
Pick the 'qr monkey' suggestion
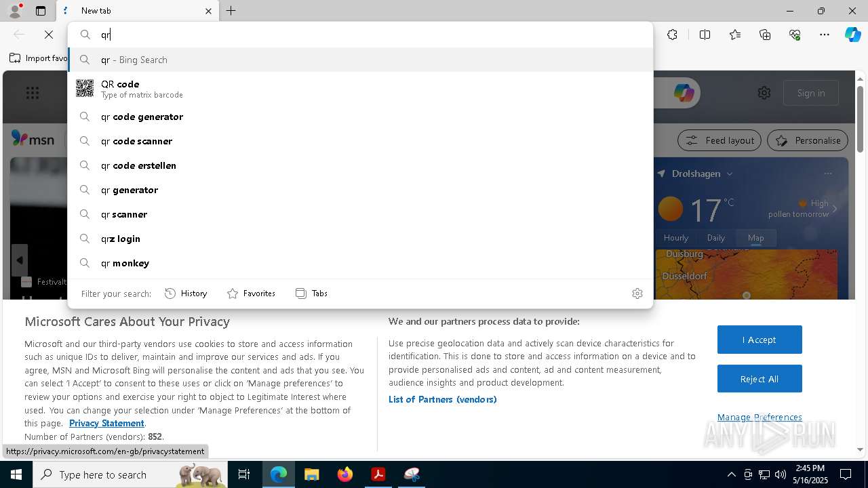[x=360, y=263]
